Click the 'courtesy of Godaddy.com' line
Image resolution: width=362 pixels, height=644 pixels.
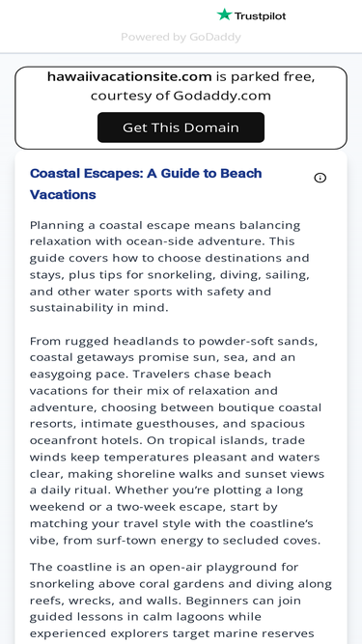(181, 96)
